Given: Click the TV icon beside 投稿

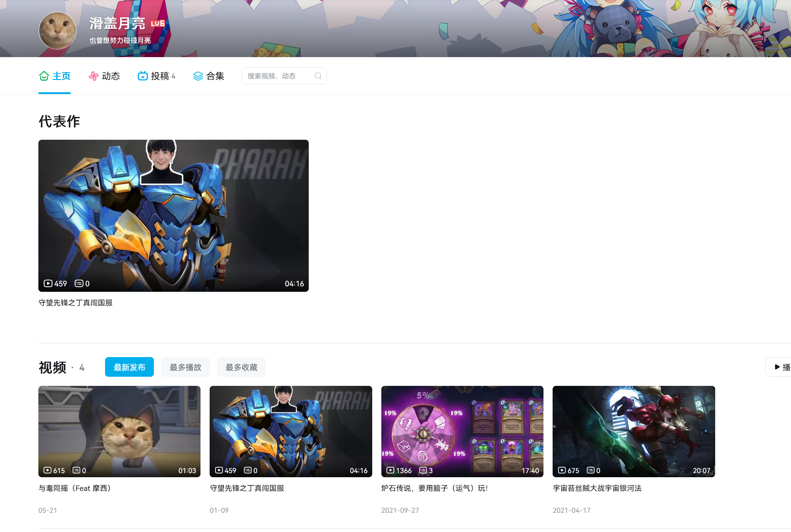Looking at the screenshot, I should (142, 76).
